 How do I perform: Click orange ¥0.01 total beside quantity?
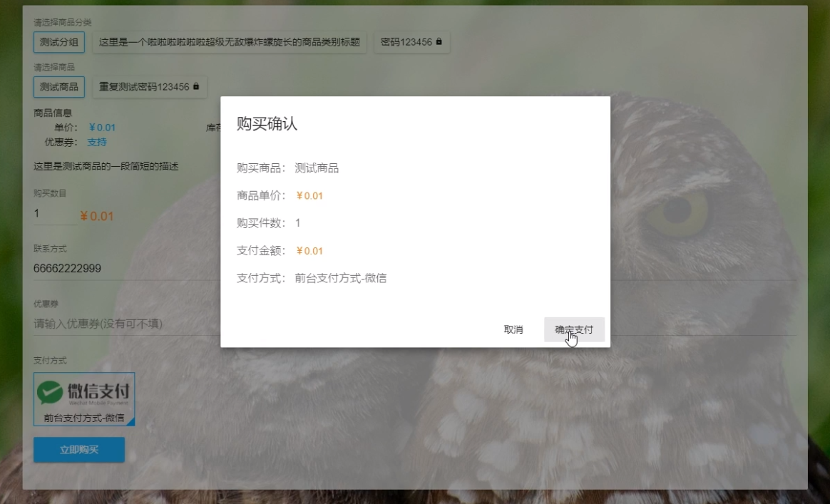point(97,216)
